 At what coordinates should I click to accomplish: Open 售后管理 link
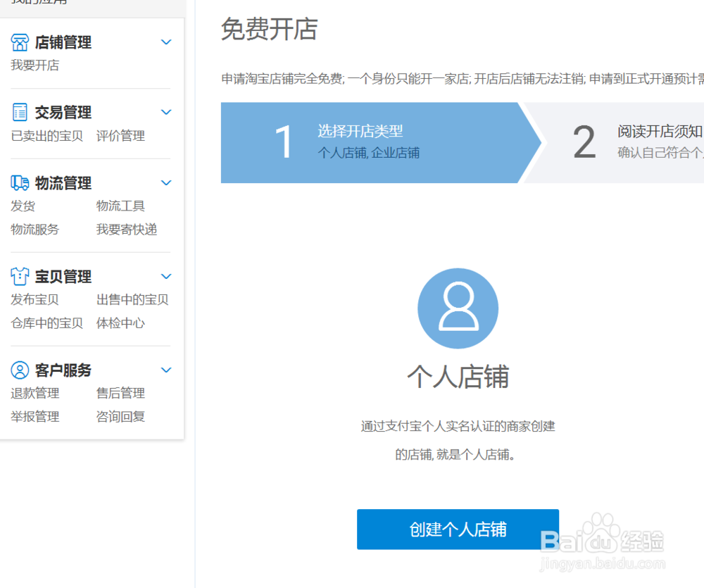120,393
